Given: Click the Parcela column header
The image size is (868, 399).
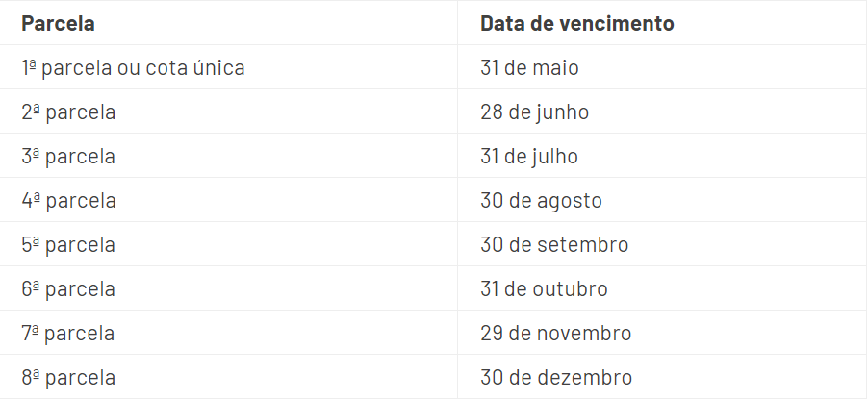Looking at the screenshot, I should coord(58,23).
